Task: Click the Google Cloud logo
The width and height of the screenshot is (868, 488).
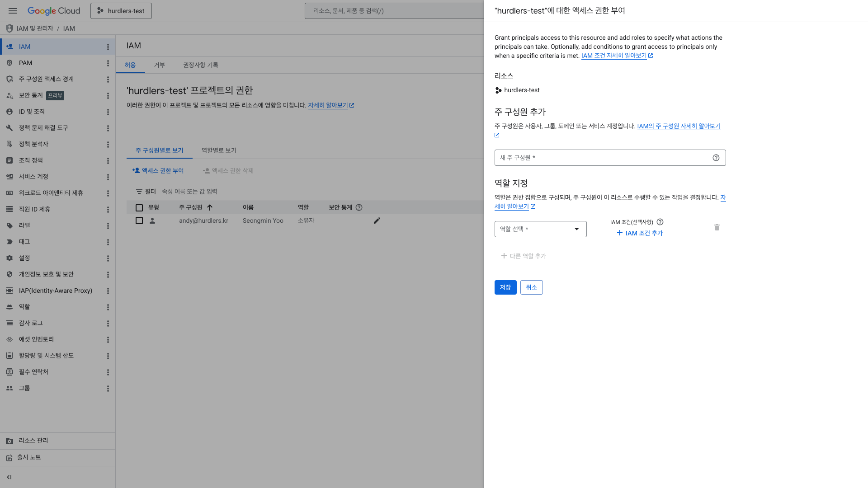Action: [54, 11]
